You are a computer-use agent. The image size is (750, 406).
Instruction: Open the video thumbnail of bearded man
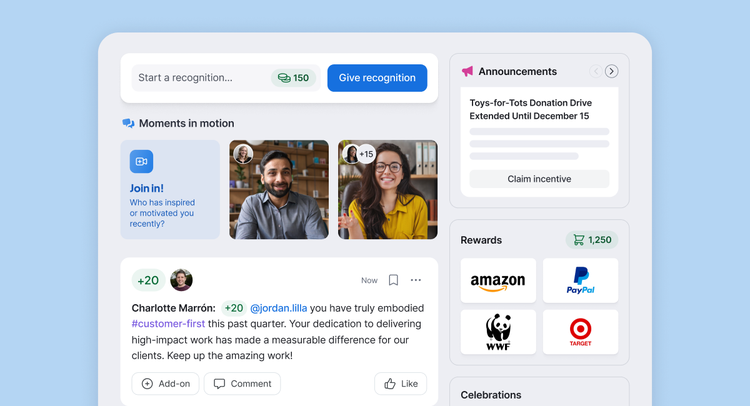[x=279, y=189]
